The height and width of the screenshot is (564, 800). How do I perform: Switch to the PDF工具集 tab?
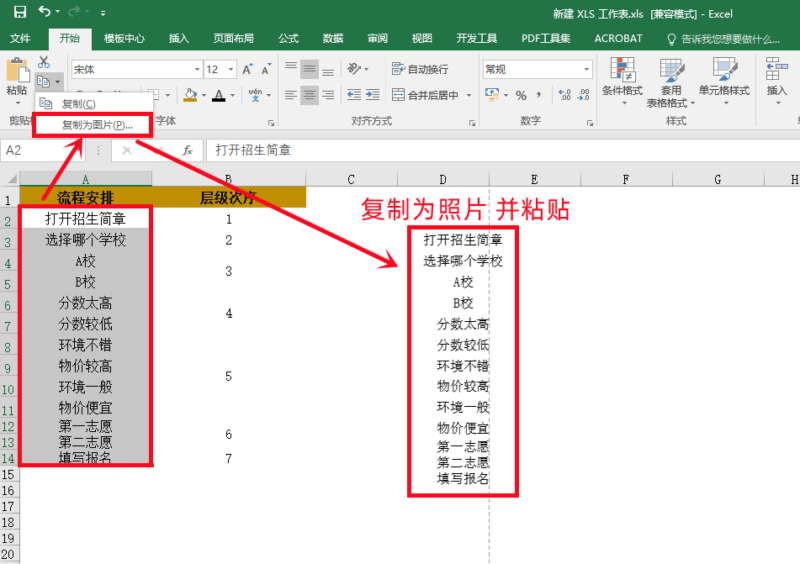pos(545,38)
